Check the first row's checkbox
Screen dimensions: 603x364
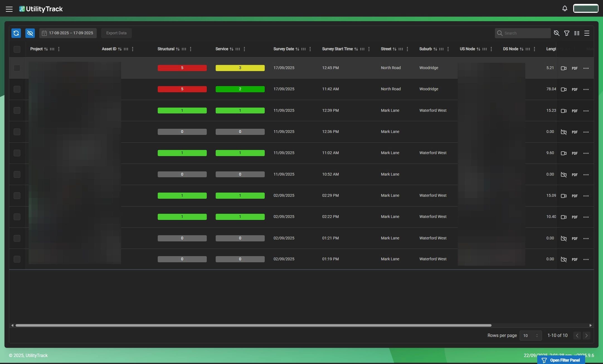[17, 68]
